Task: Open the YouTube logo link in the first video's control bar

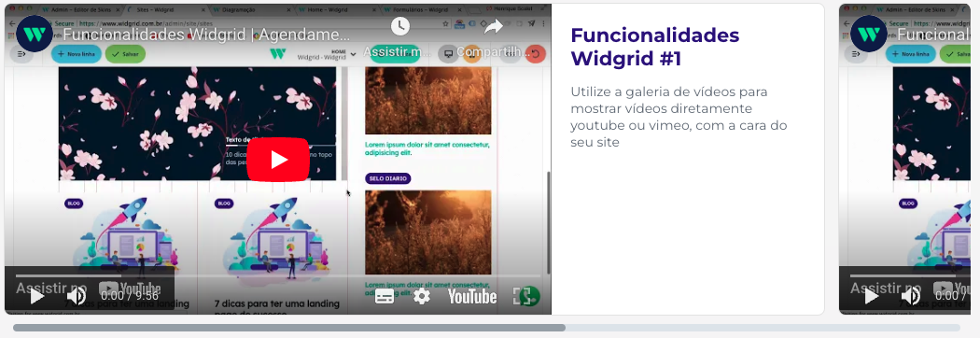Action: point(472,296)
